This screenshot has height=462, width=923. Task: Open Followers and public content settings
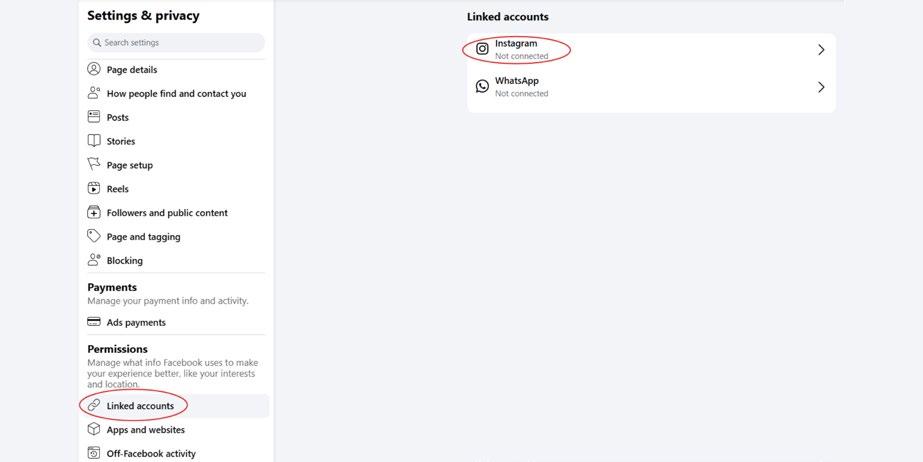167,213
